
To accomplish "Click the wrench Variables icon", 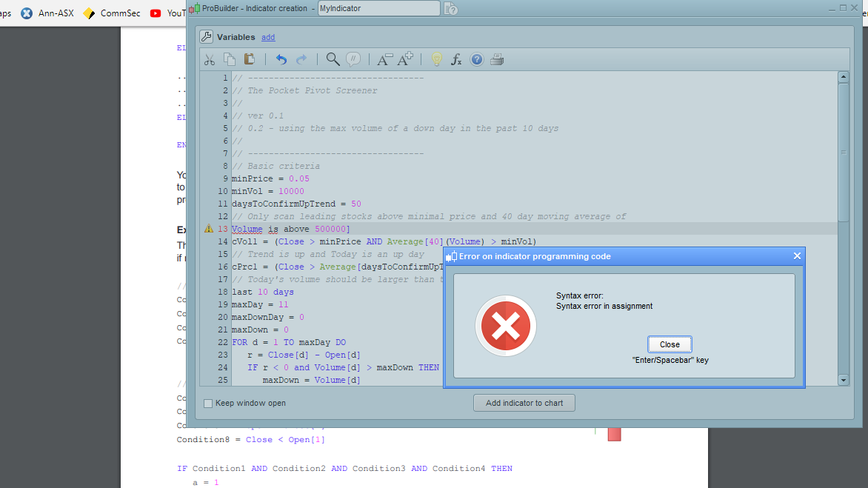I will (x=207, y=36).
